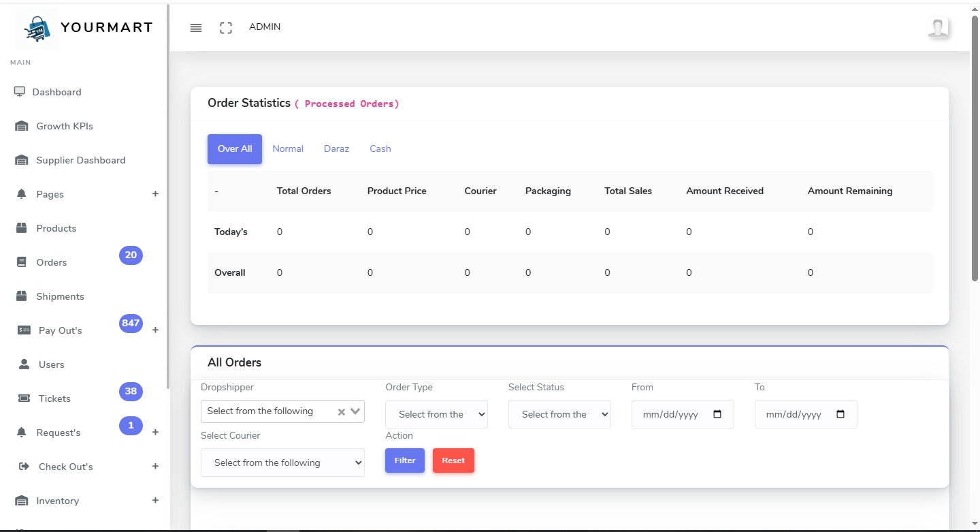Open the Users page link
980x532 pixels.
tap(52, 364)
